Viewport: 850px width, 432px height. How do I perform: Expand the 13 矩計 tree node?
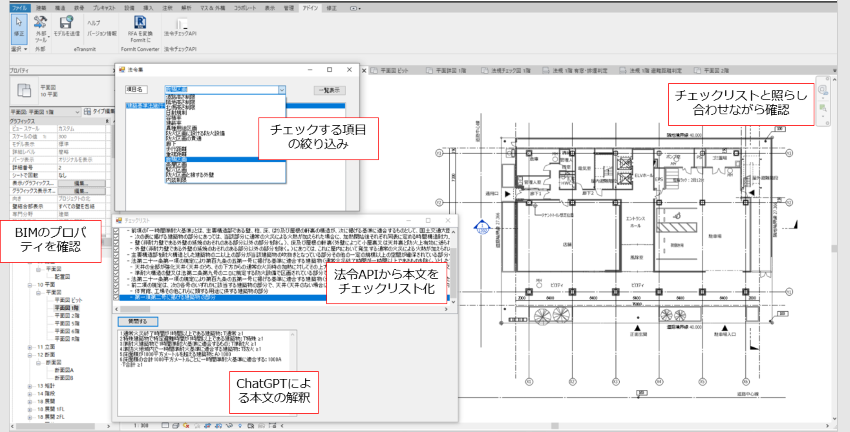coord(30,386)
